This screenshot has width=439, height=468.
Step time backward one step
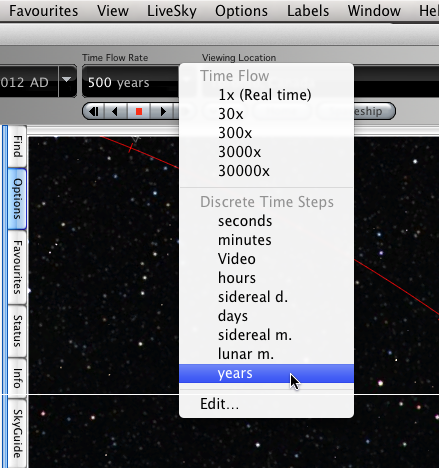tap(94, 111)
